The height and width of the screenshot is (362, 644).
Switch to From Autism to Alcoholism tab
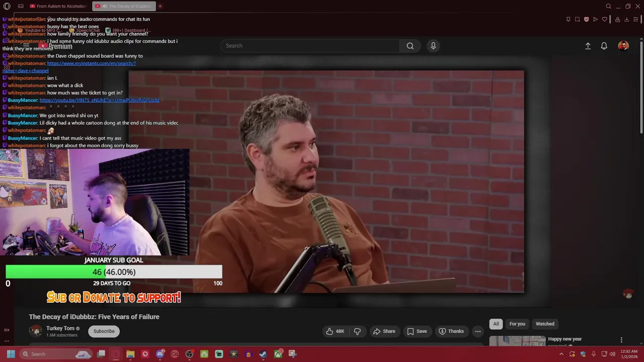58,6
